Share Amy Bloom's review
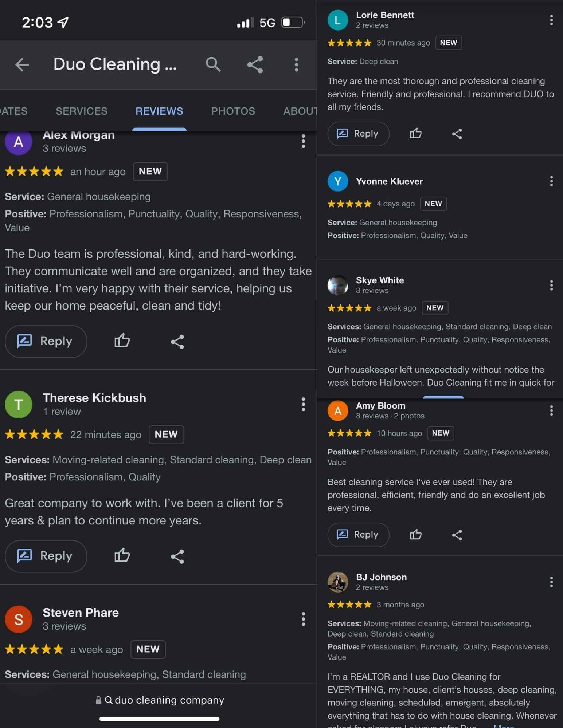The width and height of the screenshot is (563, 728). (457, 535)
